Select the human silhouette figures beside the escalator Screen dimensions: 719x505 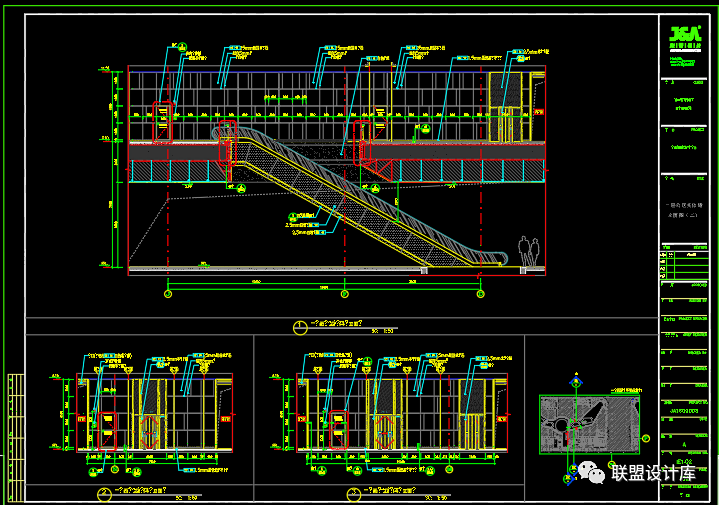pos(528,252)
